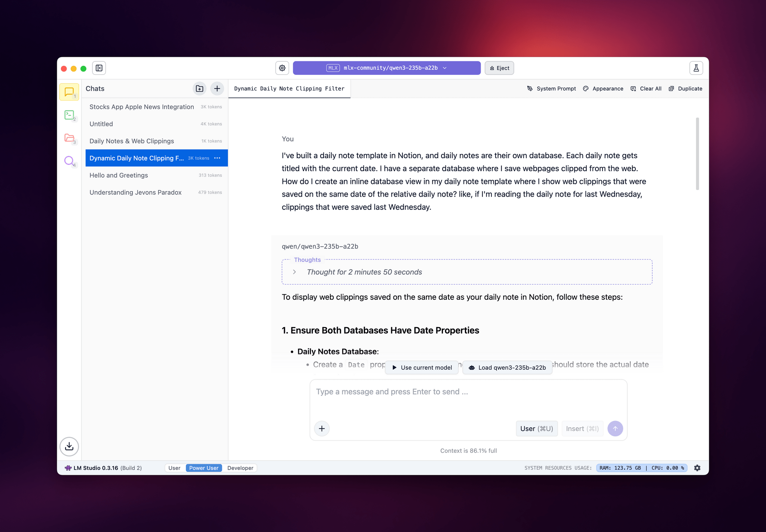This screenshot has width=766, height=532.
Task: Click the message input field
Action: [468, 399]
